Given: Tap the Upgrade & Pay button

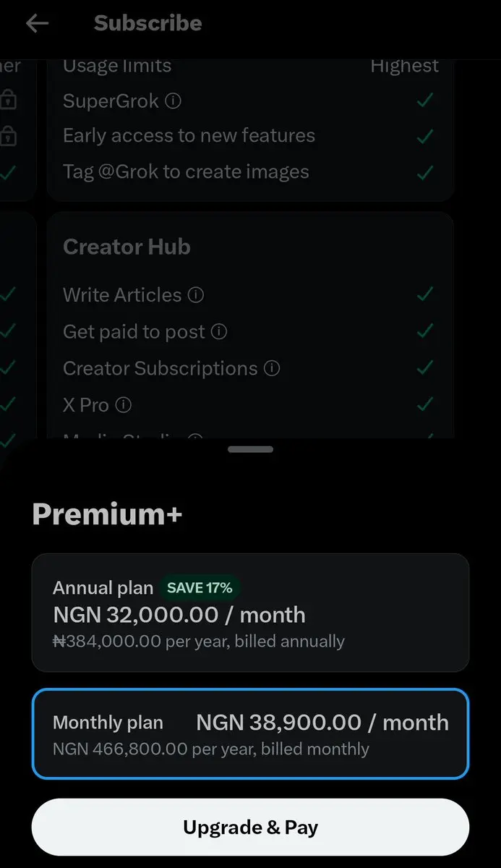Looking at the screenshot, I should [x=250, y=827].
